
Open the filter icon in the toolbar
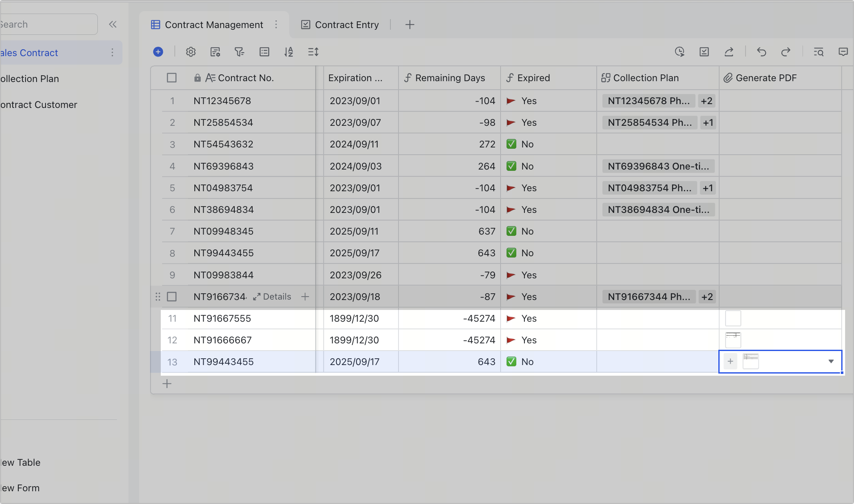239,52
